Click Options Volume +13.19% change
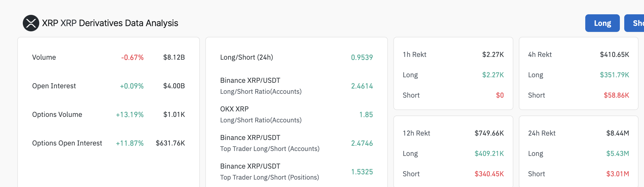644x187 pixels. [x=130, y=114]
